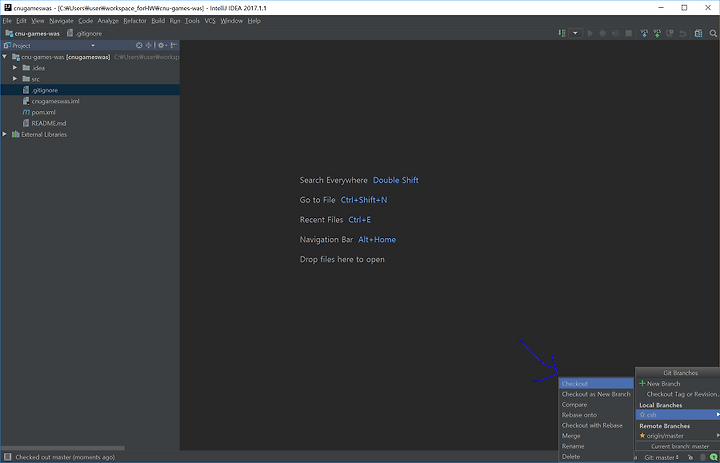Choose Rename in branch submenu
Viewport: 720px width, 463px height.
596,446
